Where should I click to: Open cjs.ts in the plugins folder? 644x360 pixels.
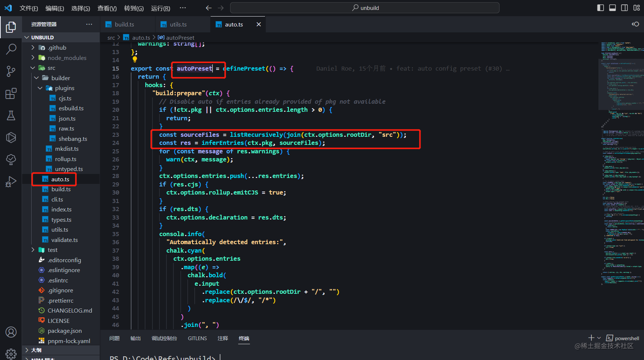tap(61, 98)
